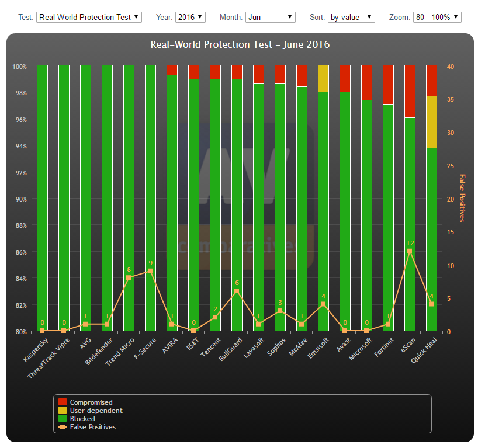Click the chart title Real-World Protection Test
The image size is (478, 448).
pyautogui.click(x=240, y=44)
